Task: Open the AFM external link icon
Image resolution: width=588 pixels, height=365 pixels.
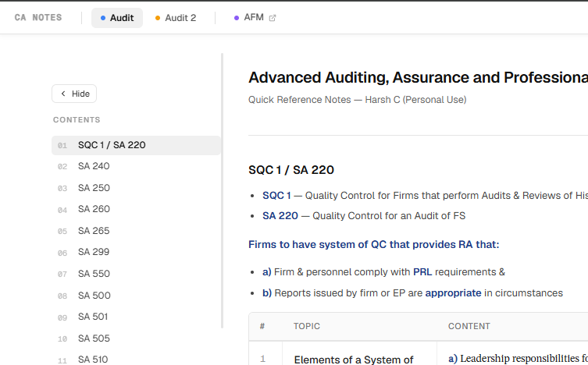Action: [273, 18]
